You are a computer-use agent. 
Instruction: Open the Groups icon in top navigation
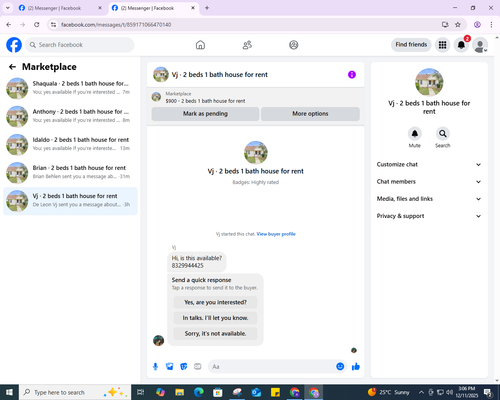[294, 45]
